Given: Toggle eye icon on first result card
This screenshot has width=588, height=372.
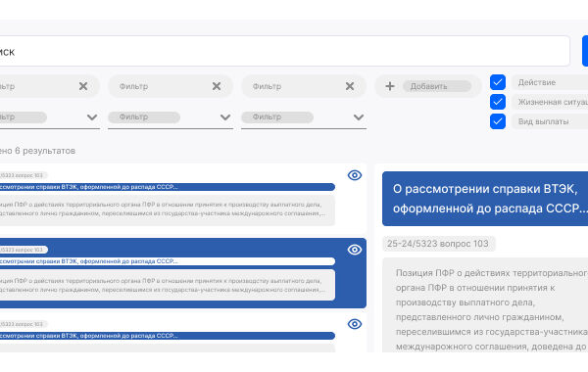Looking at the screenshot, I should (355, 175).
